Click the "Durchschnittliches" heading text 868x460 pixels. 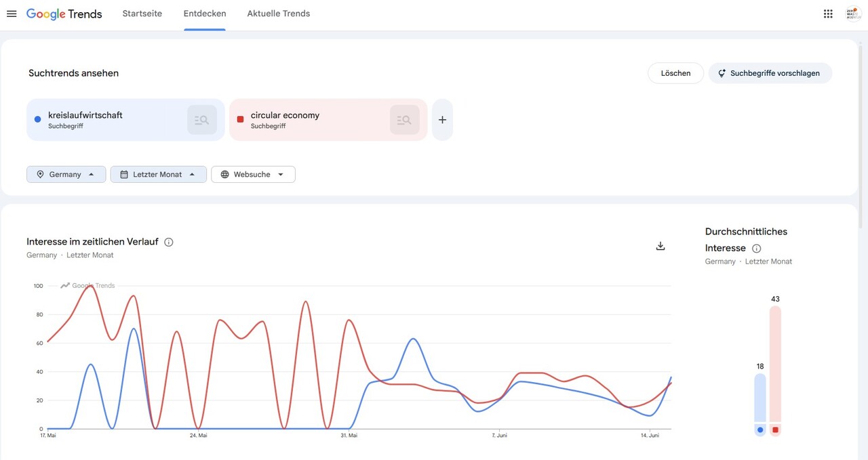point(747,232)
